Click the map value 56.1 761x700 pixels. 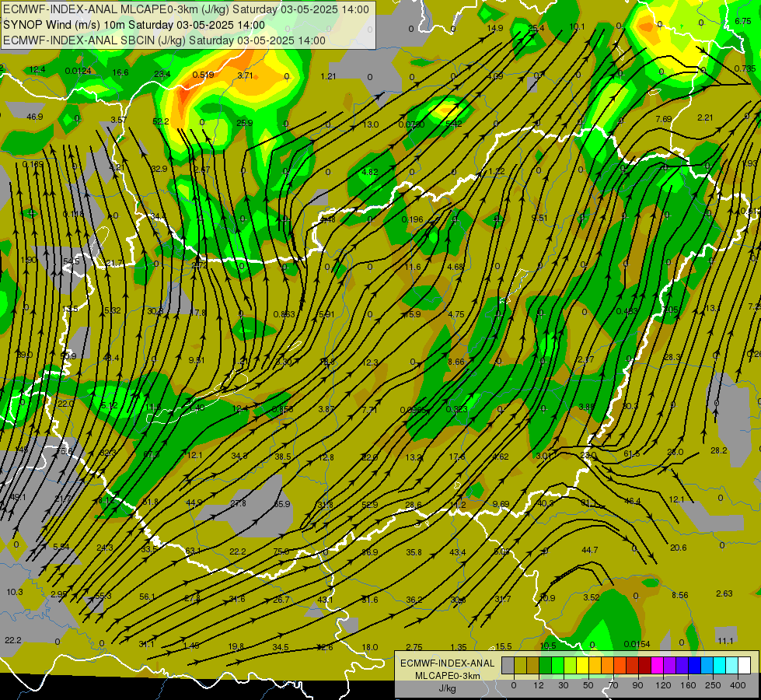[147, 597]
